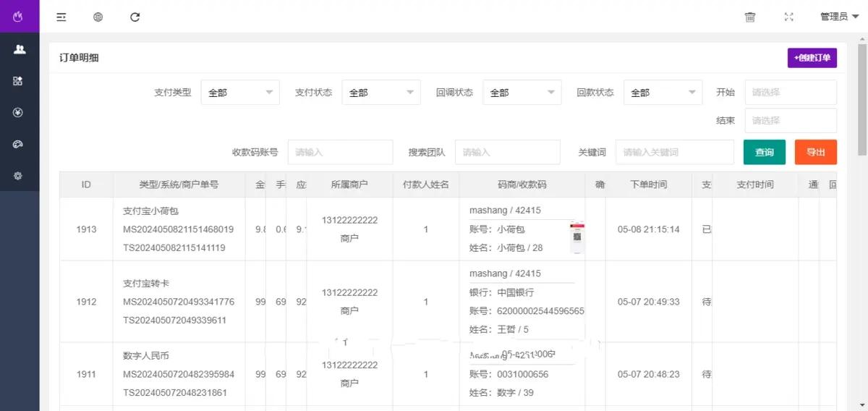Click order number MS2024050720493341776
This screenshot has height=411, width=868.
(179, 302)
